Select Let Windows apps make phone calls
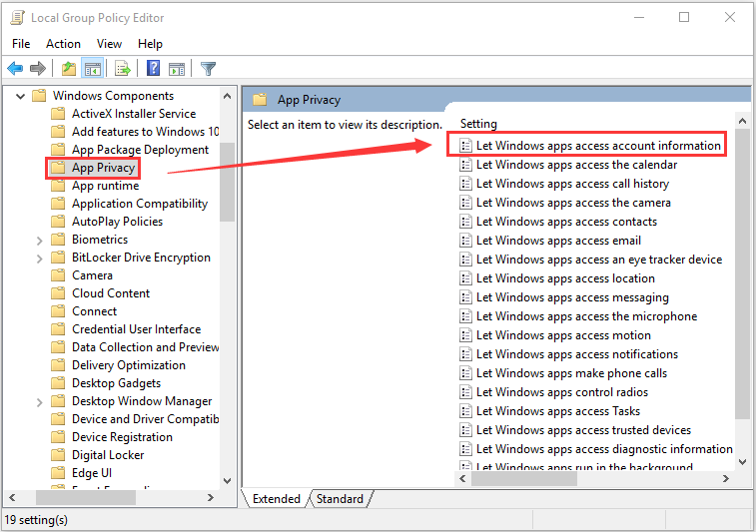This screenshot has height=532, width=756. click(x=572, y=373)
